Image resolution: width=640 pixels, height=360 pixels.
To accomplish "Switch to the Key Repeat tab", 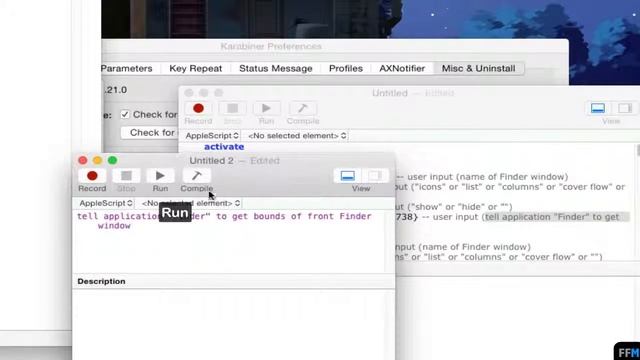I will click(196, 69).
